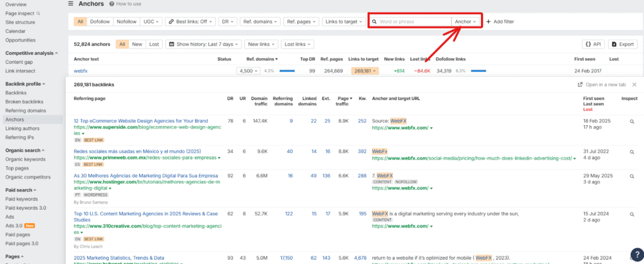This screenshot has height=264, width=644.
Task: Expand the Best links dropdown
Action: (190, 21)
